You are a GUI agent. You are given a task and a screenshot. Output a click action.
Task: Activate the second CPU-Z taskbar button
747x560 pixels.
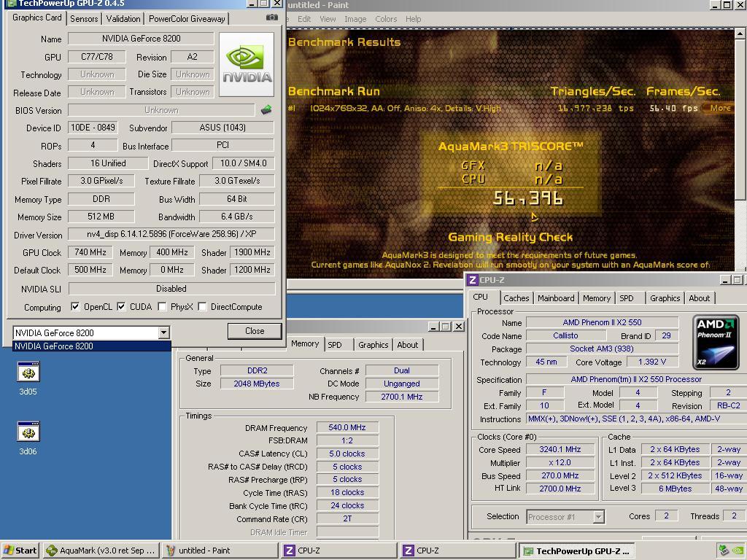coord(458,551)
